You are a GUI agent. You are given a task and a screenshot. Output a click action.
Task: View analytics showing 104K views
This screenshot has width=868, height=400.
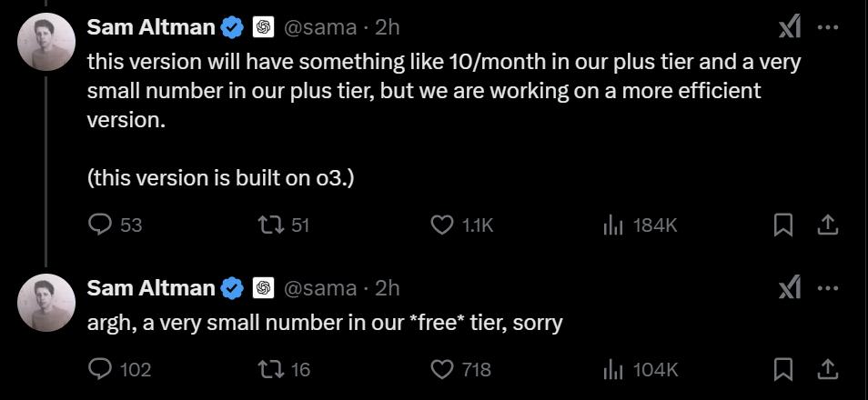(x=611, y=369)
